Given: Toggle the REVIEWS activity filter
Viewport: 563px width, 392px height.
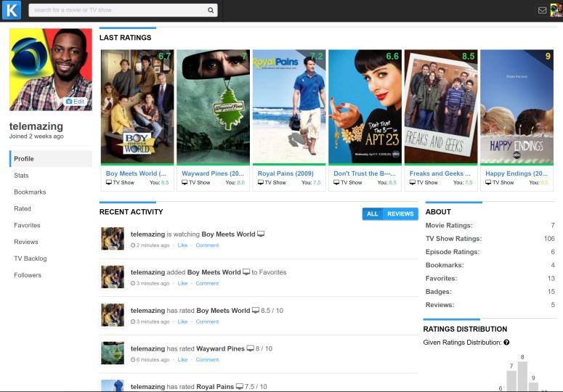Looking at the screenshot, I should tap(400, 213).
